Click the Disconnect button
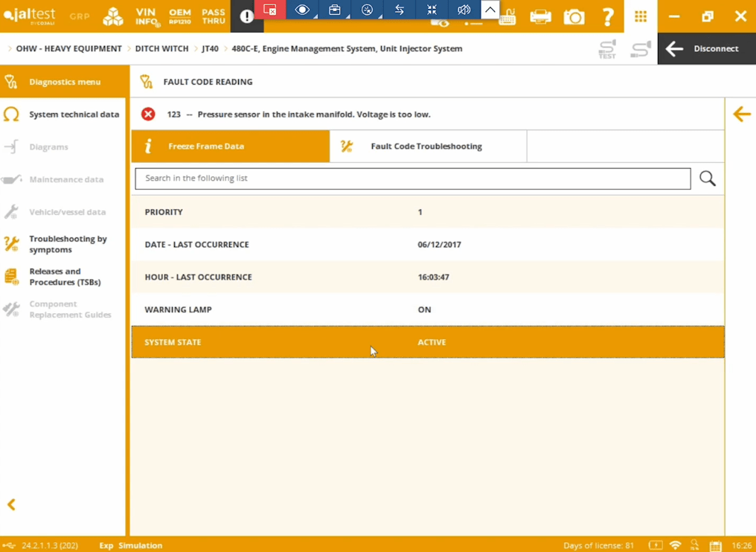The image size is (756, 552). pos(705,48)
